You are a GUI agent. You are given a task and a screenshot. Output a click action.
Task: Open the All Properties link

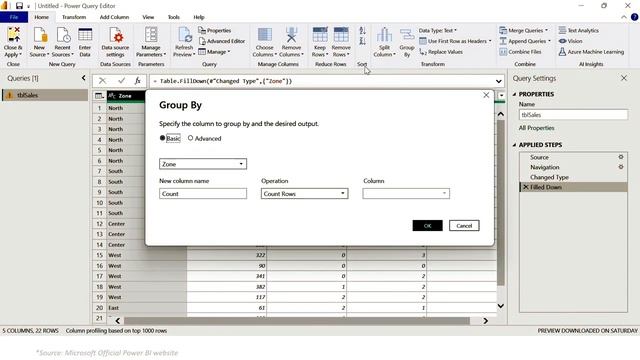[536, 128]
